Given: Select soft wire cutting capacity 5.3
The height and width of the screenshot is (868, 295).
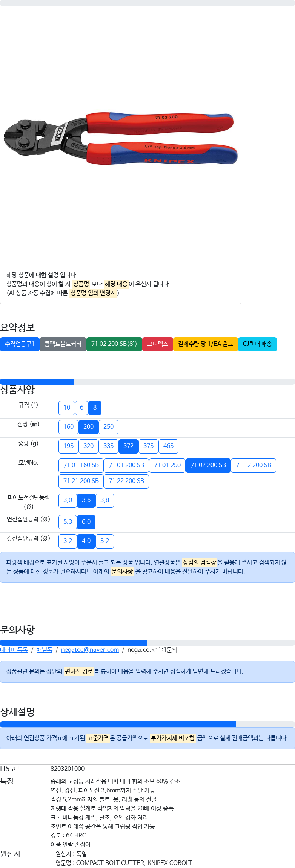Looking at the screenshot, I should [68, 522].
